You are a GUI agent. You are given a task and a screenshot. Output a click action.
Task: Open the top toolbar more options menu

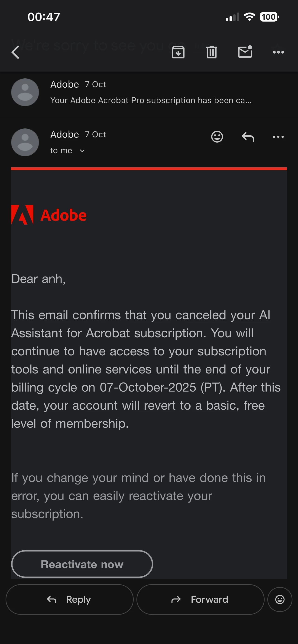tap(278, 52)
